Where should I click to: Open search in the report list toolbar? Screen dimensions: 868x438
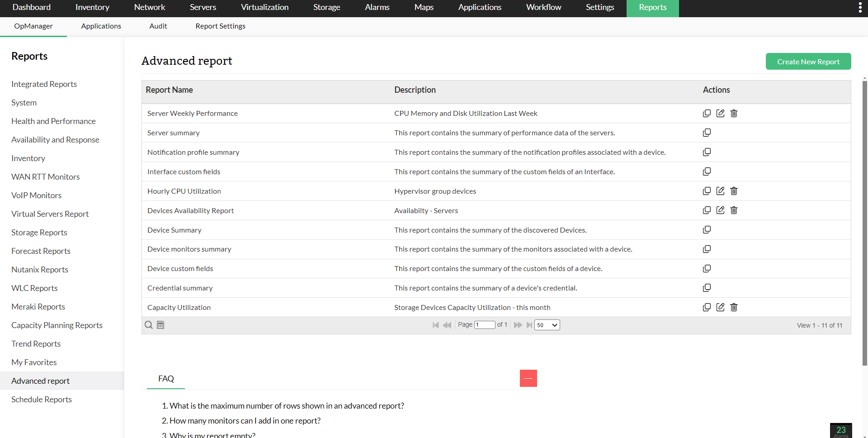point(148,325)
